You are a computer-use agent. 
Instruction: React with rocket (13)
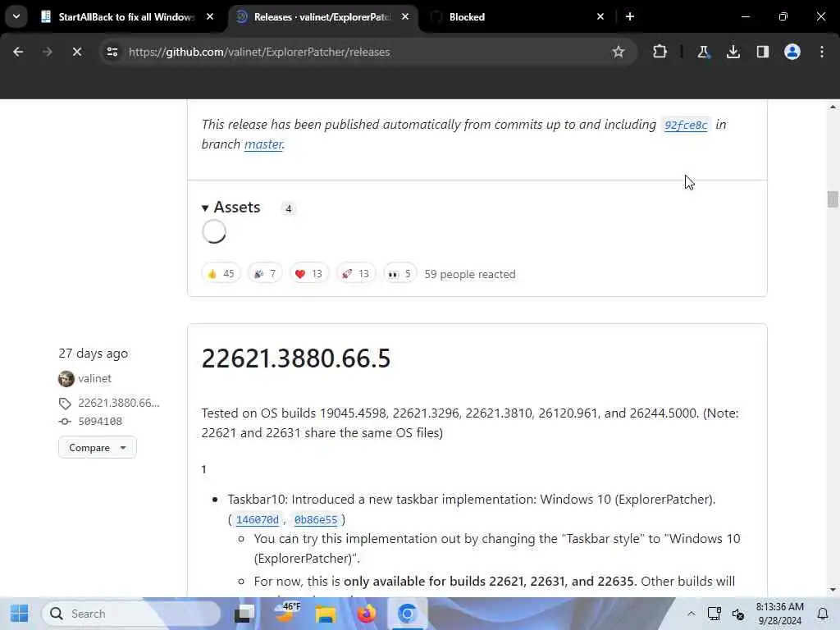tap(356, 274)
